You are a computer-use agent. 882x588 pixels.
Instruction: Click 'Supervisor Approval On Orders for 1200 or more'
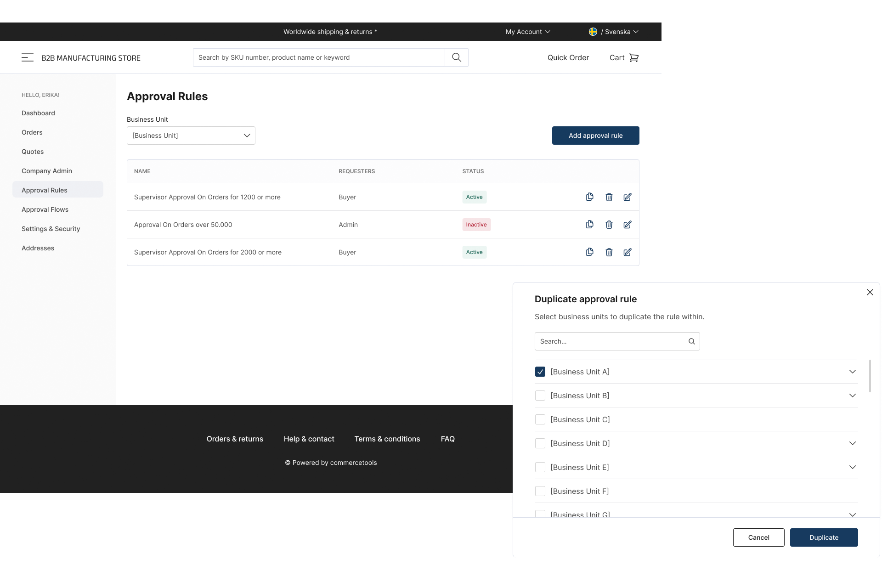[207, 197]
